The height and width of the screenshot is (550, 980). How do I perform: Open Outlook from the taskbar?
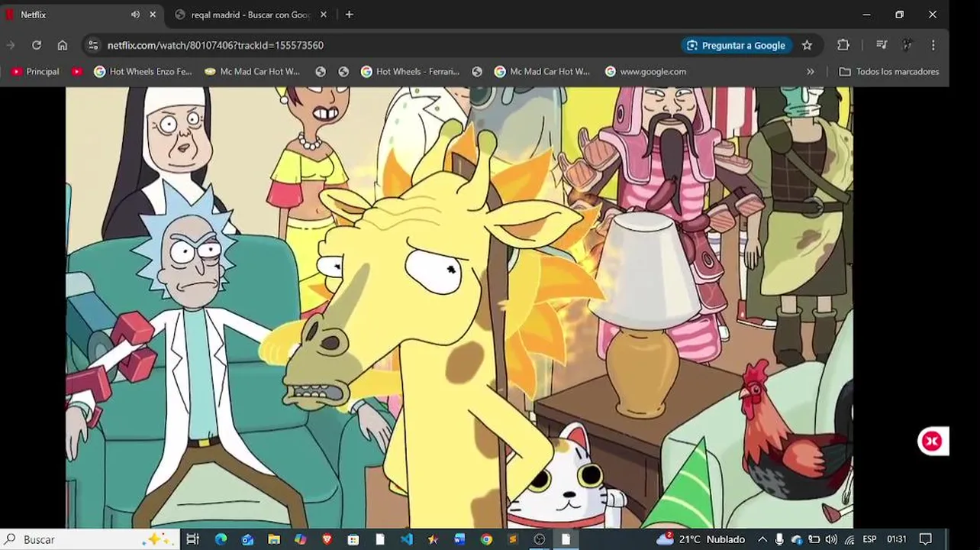pyautogui.click(x=247, y=539)
